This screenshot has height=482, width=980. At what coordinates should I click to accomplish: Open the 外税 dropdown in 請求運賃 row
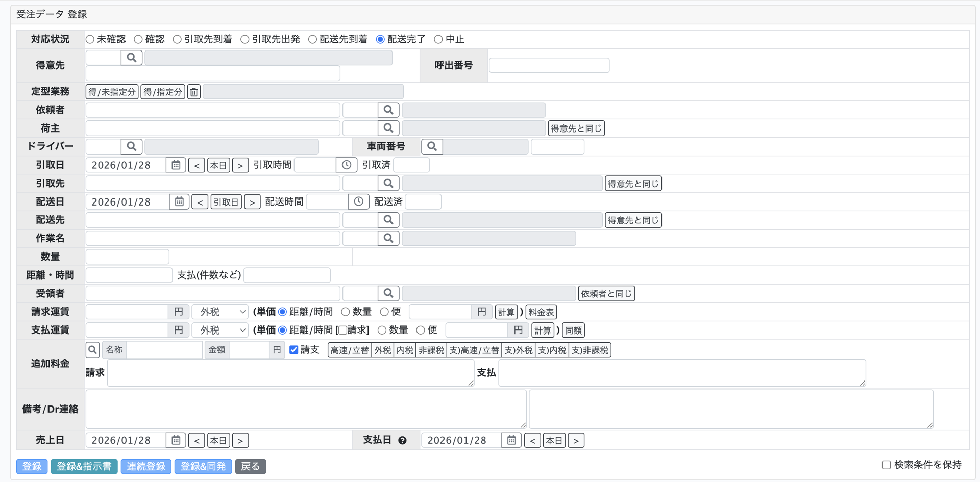219,311
